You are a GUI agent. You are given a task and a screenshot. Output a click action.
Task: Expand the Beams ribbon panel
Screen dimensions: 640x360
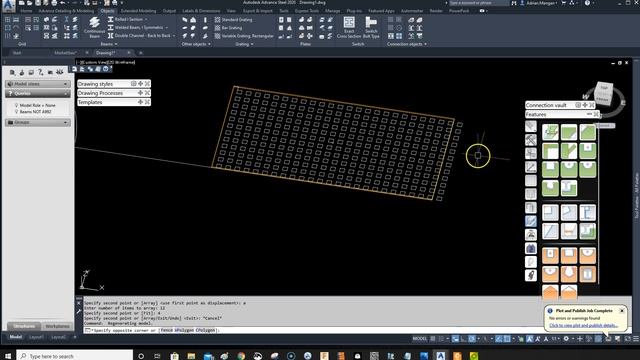coord(109,44)
